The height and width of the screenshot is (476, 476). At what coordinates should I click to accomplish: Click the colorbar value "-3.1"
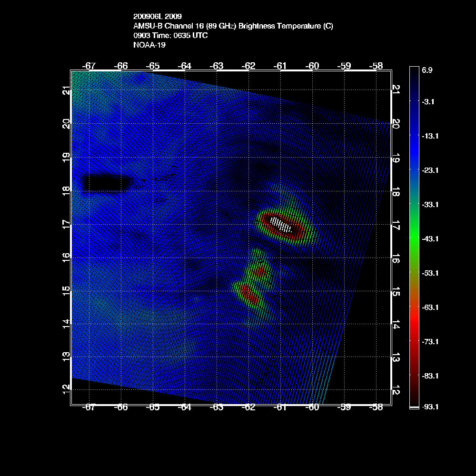[428, 102]
